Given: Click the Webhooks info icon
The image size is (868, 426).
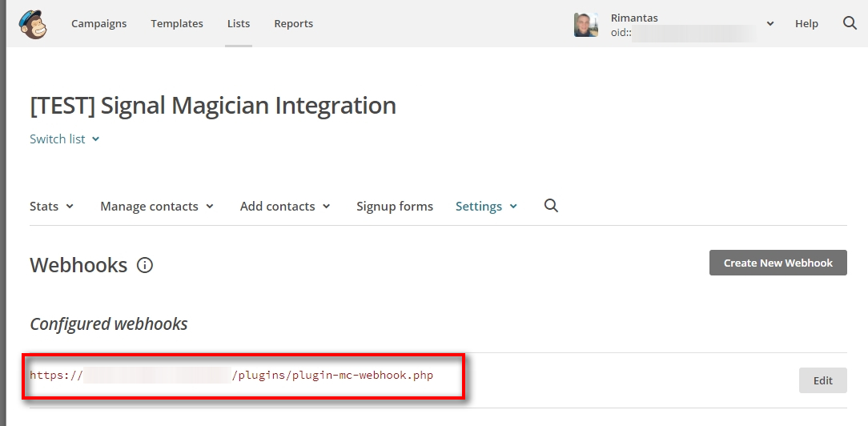Looking at the screenshot, I should (145, 265).
